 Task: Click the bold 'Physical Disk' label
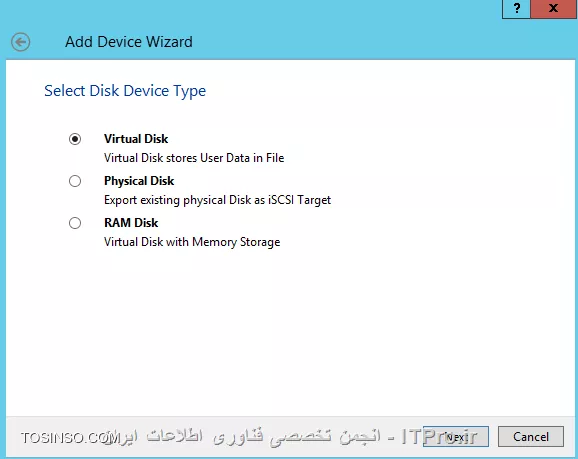[x=139, y=181]
